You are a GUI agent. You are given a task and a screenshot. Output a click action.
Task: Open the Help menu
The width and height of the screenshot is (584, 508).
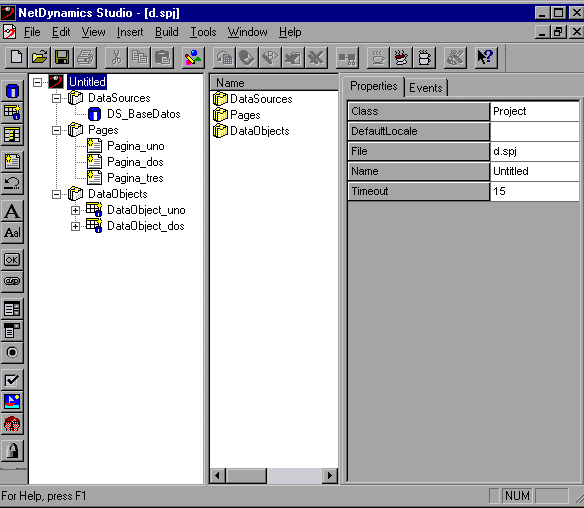tap(290, 32)
